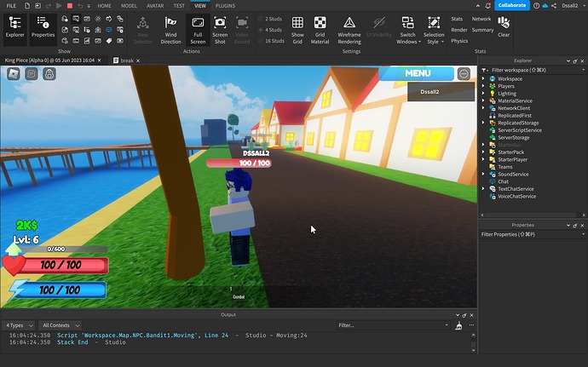The width and height of the screenshot is (588, 367).
Task: Open the backpack icon in game view
Action: (49, 74)
